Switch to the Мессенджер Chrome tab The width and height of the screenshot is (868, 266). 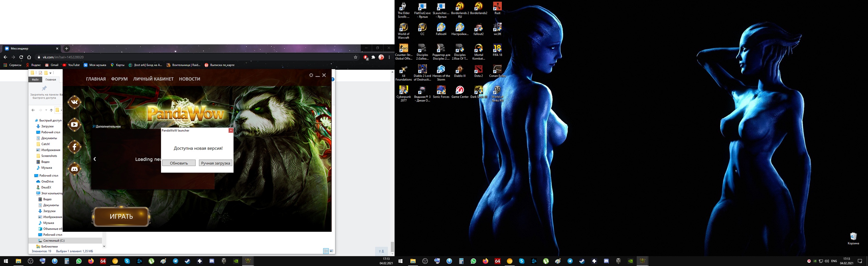click(31, 48)
